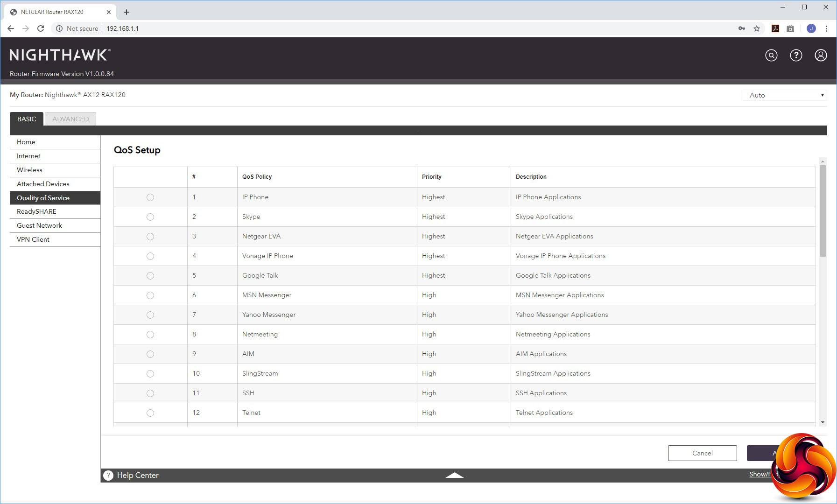Click the SlingStream Applications description
837x504 pixels.
[553, 374]
